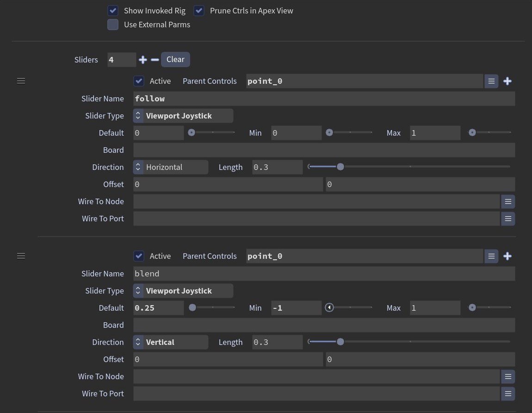
Task: Click Parent Controls field of blend slider
Action: coord(365,256)
